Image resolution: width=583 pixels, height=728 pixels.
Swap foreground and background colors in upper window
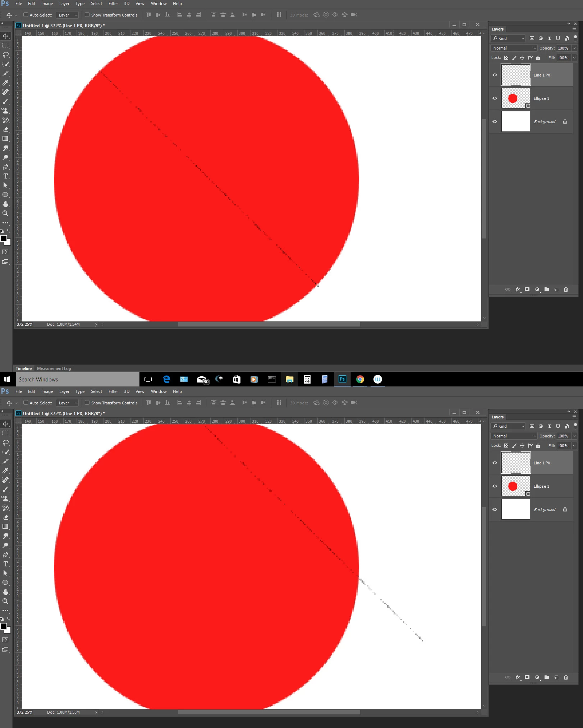coord(8,231)
